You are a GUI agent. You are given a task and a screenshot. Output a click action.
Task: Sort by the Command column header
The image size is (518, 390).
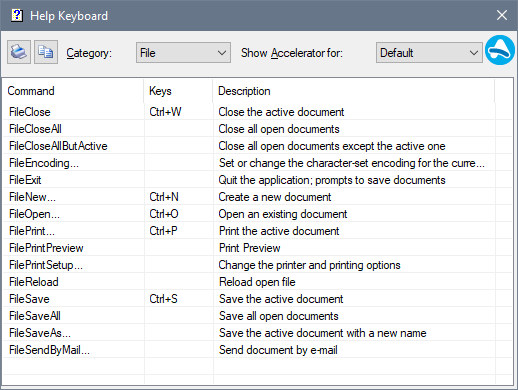tap(73, 91)
